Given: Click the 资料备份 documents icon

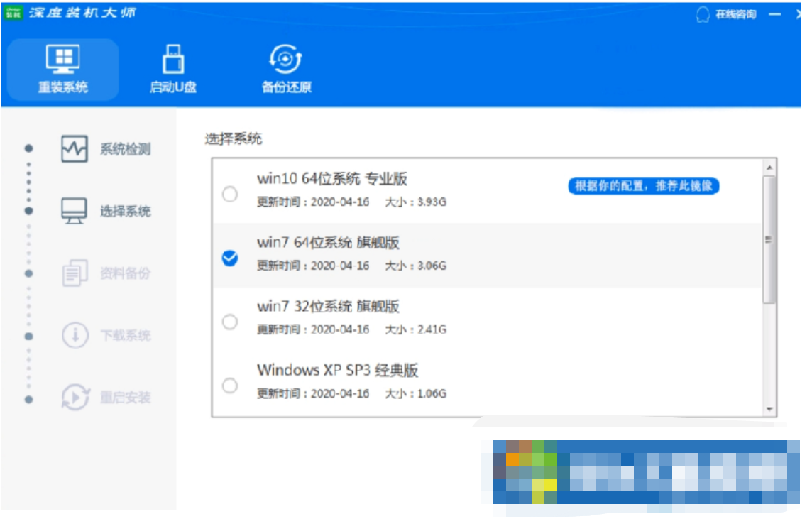Looking at the screenshot, I should pos(75,273).
